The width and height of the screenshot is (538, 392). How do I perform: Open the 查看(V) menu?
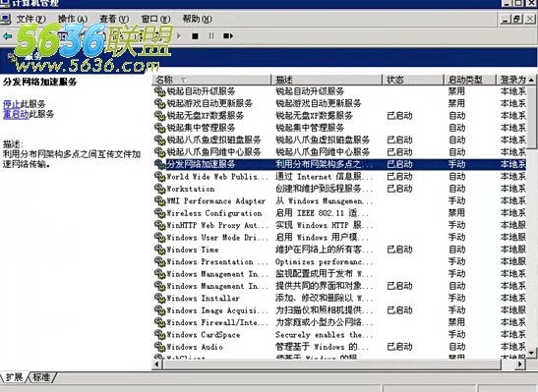click(x=114, y=19)
